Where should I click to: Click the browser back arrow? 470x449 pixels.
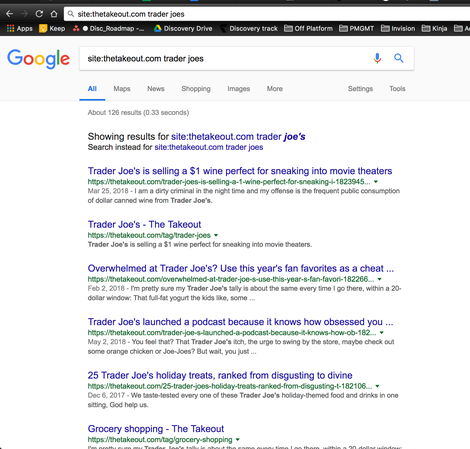pyautogui.click(x=9, y=14)
